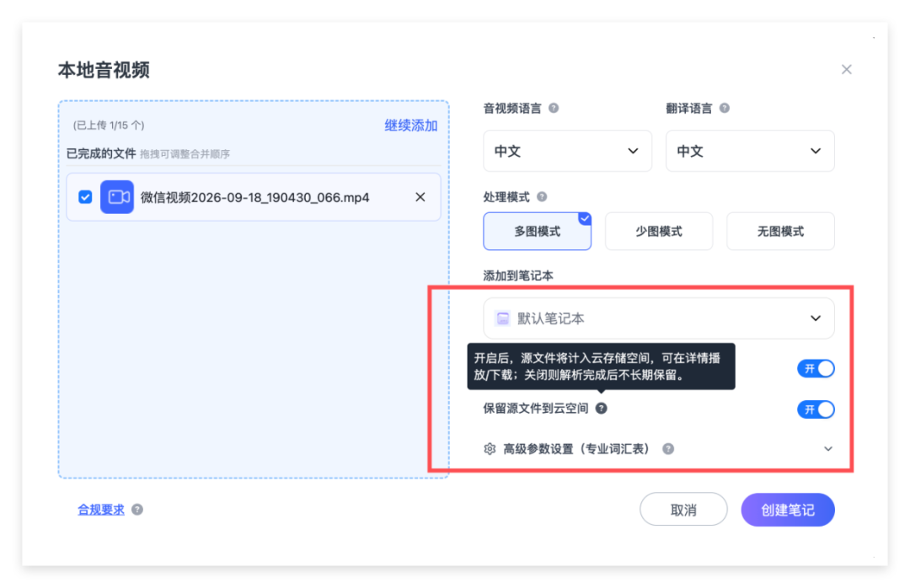Toggle the switch beside the tooltip
The width and height of the screenshot is (910, 588).
click(x=816, y=369)
